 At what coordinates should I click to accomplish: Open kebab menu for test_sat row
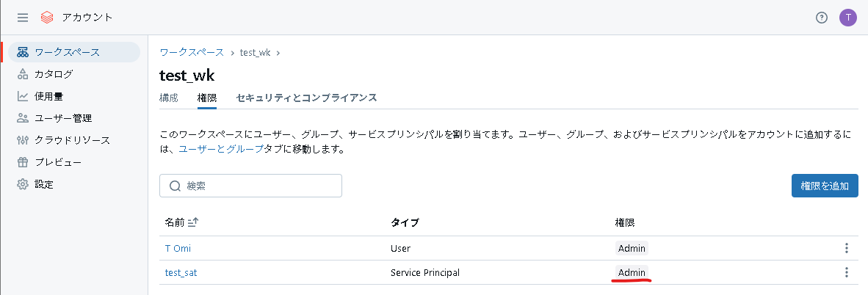click(847, 272)
